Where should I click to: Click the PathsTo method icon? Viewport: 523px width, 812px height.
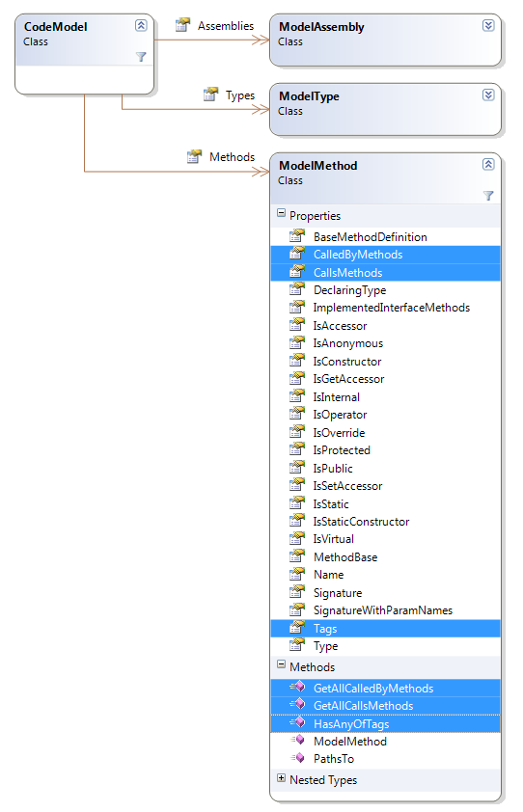[297, 758]
